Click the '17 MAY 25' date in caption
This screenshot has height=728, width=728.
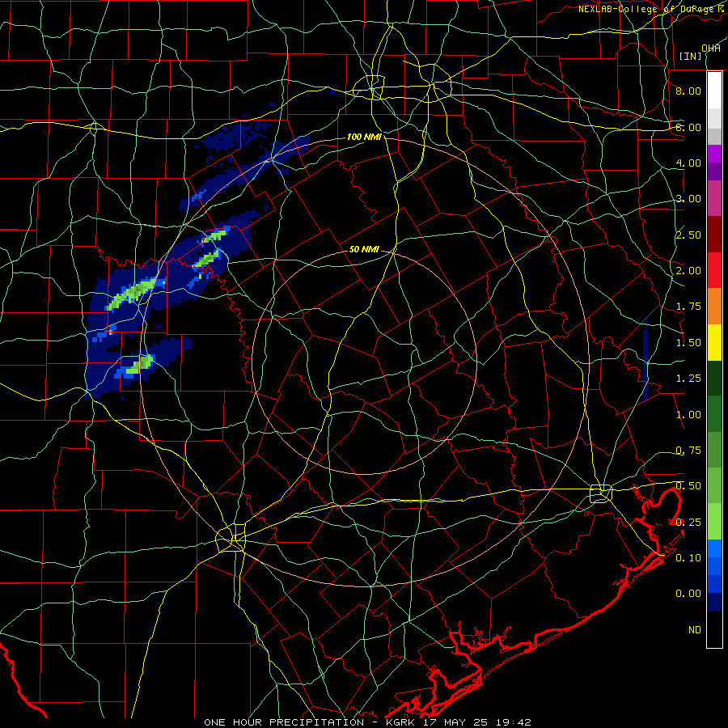[x=455, y=722]
